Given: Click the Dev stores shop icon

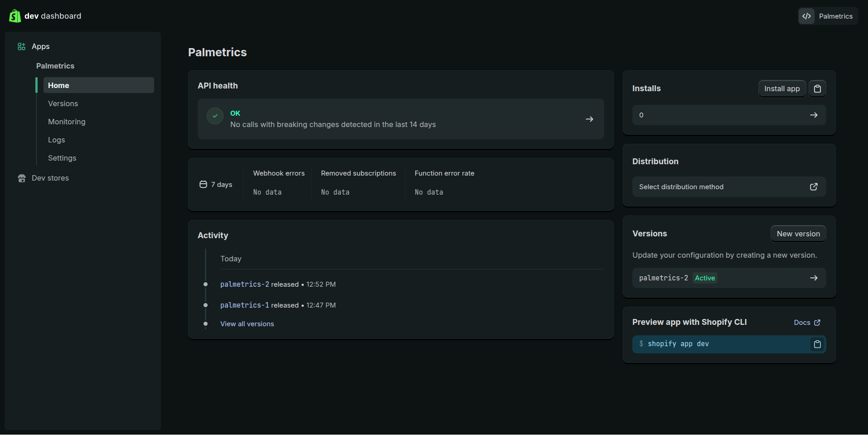Looking at the screenshot, I should [21, 178].
